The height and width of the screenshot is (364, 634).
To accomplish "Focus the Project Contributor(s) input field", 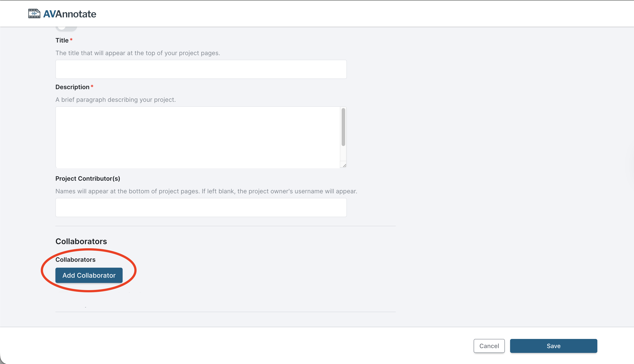I will (x=201, y=208).
